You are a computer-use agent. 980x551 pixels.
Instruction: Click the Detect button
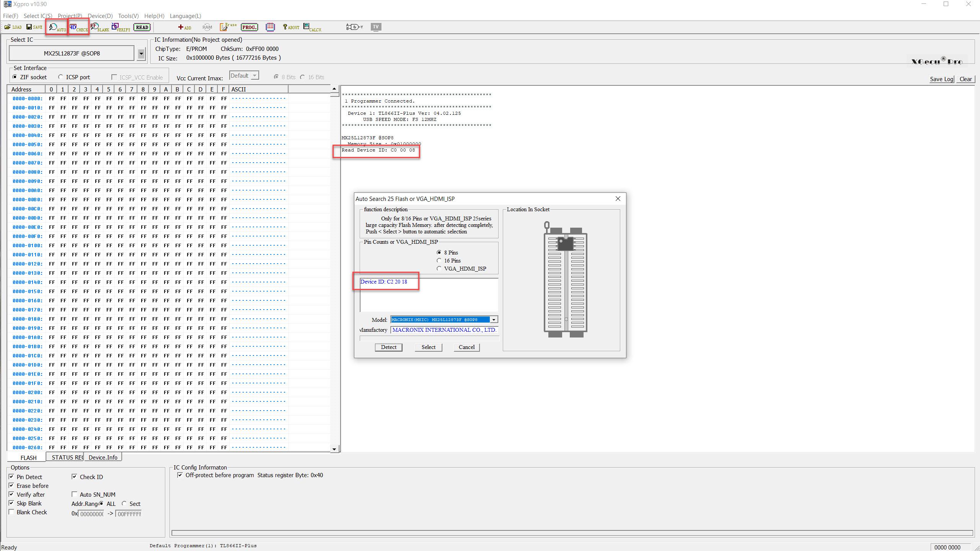tap(388, 347)
